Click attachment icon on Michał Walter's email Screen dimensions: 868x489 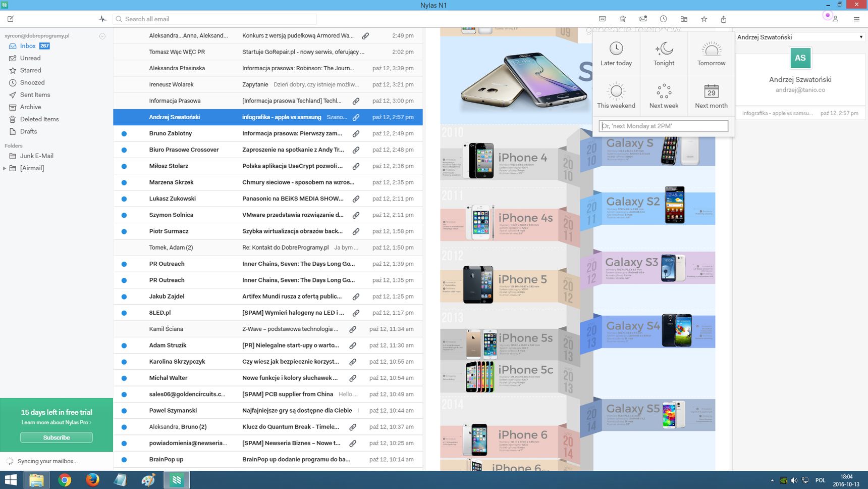353,378
